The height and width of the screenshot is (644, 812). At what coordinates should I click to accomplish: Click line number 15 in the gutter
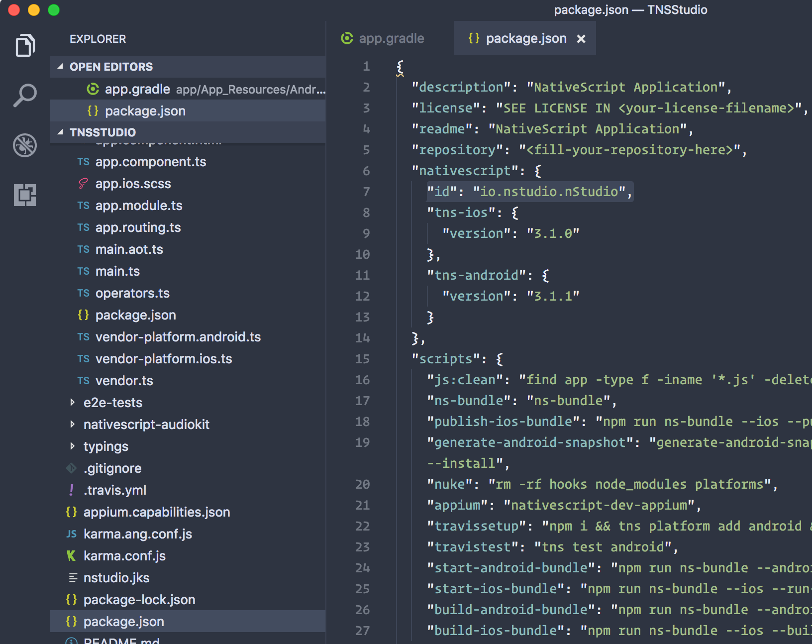362,359
